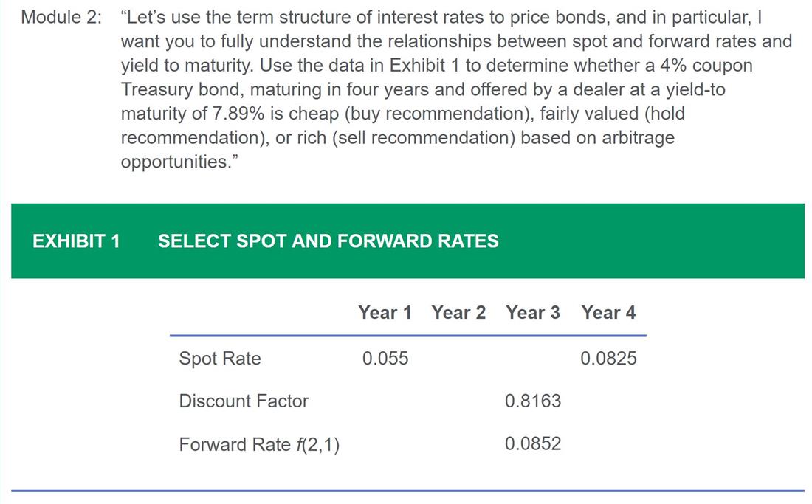Click the Module 2 label
Screen dimensions: 812x504
pos(61,17)
